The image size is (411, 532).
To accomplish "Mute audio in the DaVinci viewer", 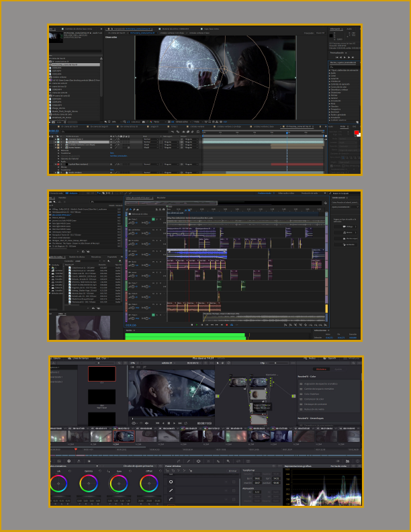I will (146, 423).
